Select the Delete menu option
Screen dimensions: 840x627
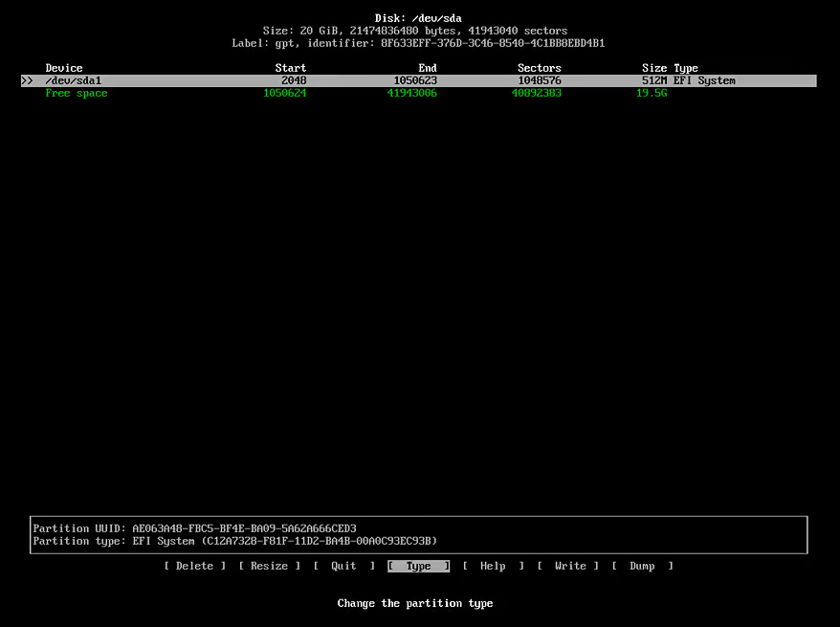195,566
